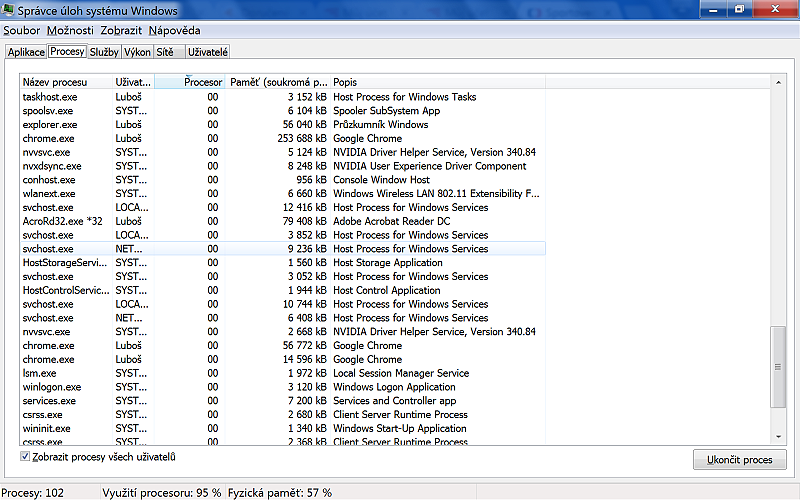Image resolution: width=800 pixels, height=500 pixels.
Task: Switch to the Služby tab
Action: pos(103,51)
